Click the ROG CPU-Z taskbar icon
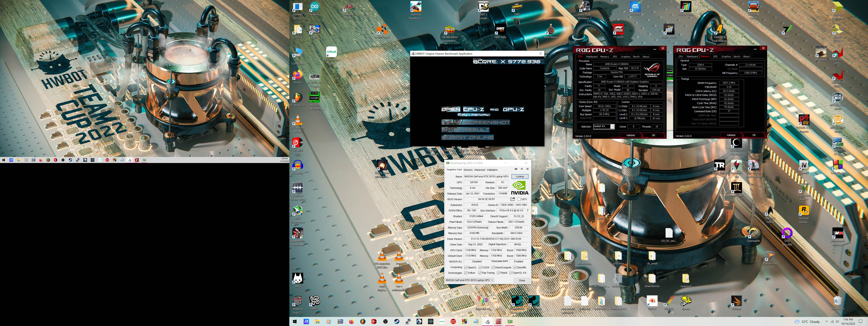The height and width of the screenshot is (326, 868). click(499, 322)
